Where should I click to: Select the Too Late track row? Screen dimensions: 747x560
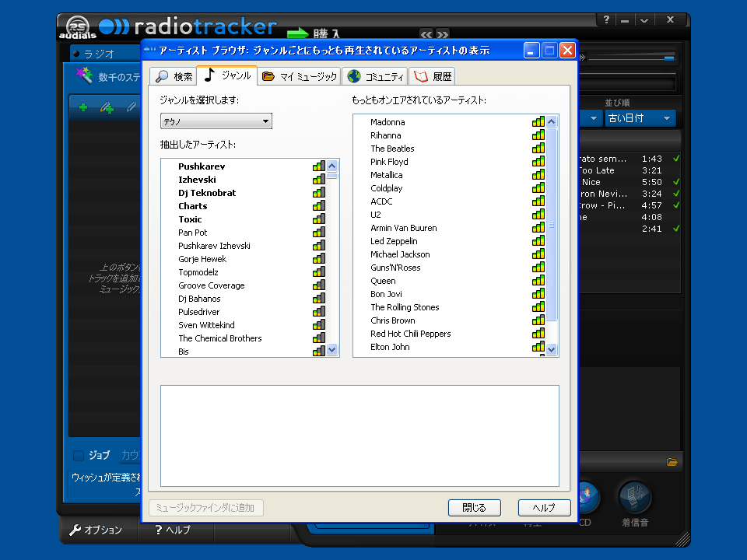point(629,170)
